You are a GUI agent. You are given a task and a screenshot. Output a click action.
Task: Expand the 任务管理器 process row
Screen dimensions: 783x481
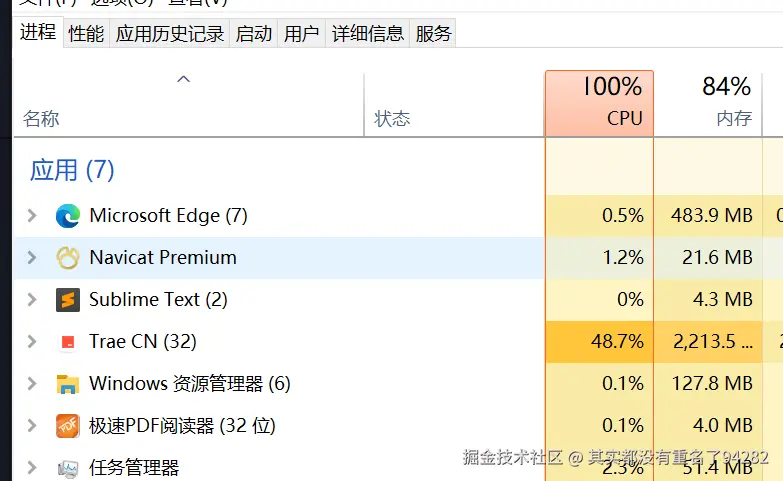[x=32, y=468]
